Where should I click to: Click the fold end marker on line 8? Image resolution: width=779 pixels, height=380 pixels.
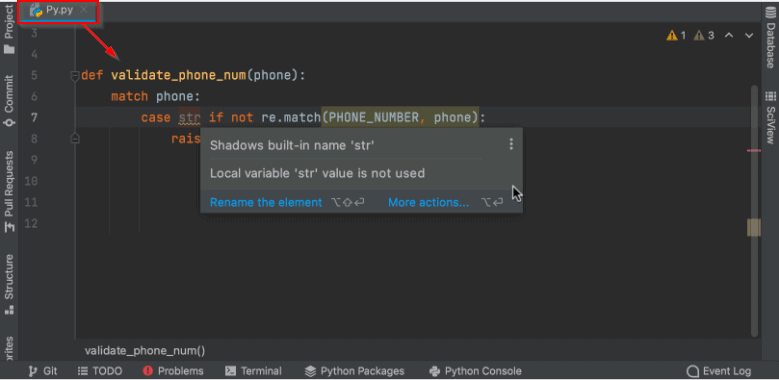click(75, 138)
